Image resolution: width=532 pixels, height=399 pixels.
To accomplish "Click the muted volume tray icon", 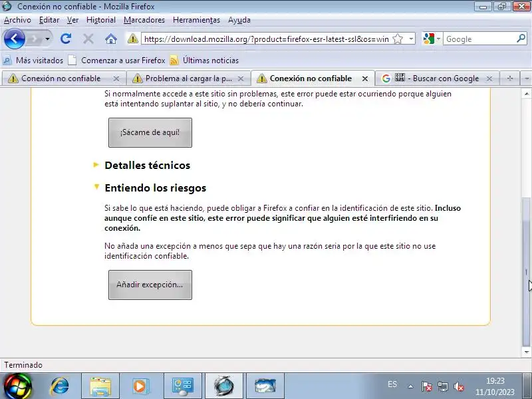I will point(458,386).
